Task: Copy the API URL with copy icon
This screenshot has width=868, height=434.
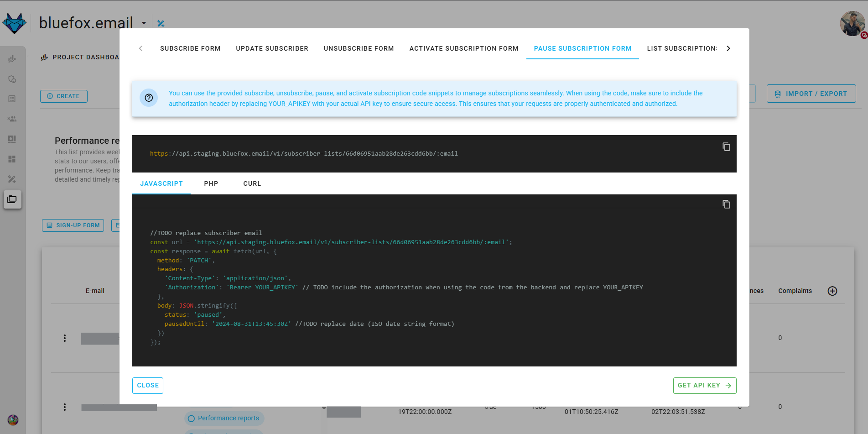Action: point(726,146)
